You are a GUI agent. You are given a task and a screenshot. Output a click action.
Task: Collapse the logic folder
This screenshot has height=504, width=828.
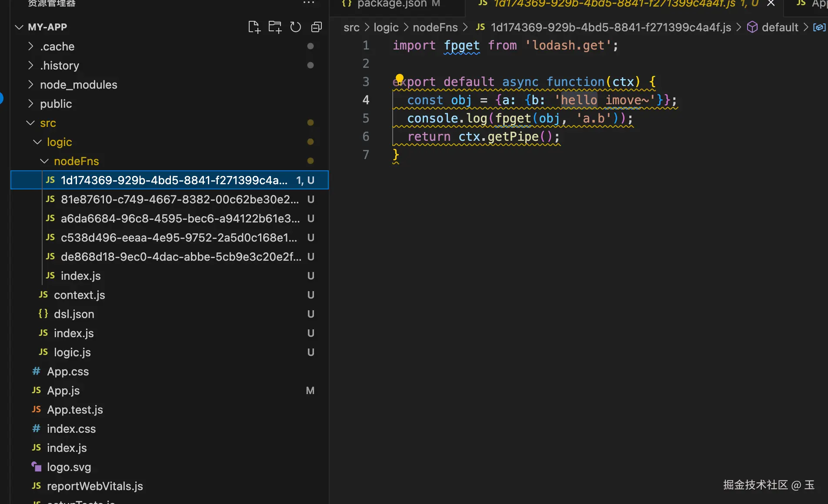pos(37,142)
